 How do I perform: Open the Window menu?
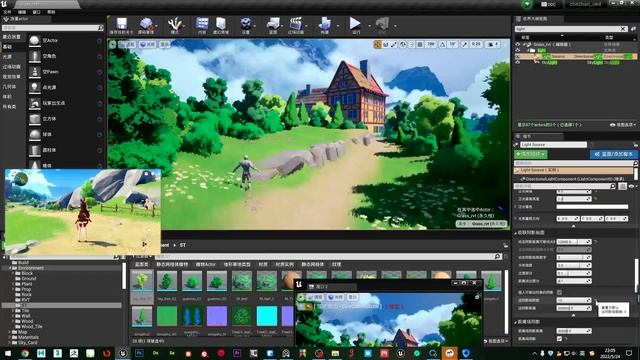pyautogui.click(x=36, y=12)
